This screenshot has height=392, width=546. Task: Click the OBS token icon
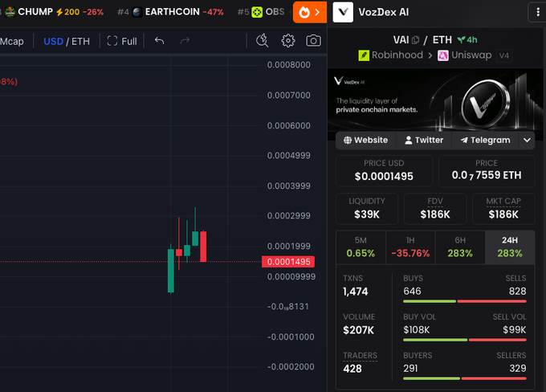(x=257, y=12)
